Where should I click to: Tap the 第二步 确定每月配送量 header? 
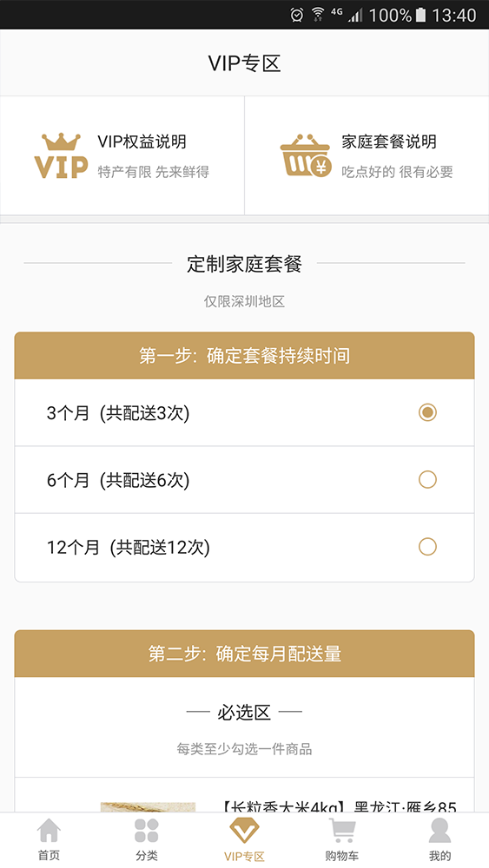244,654
